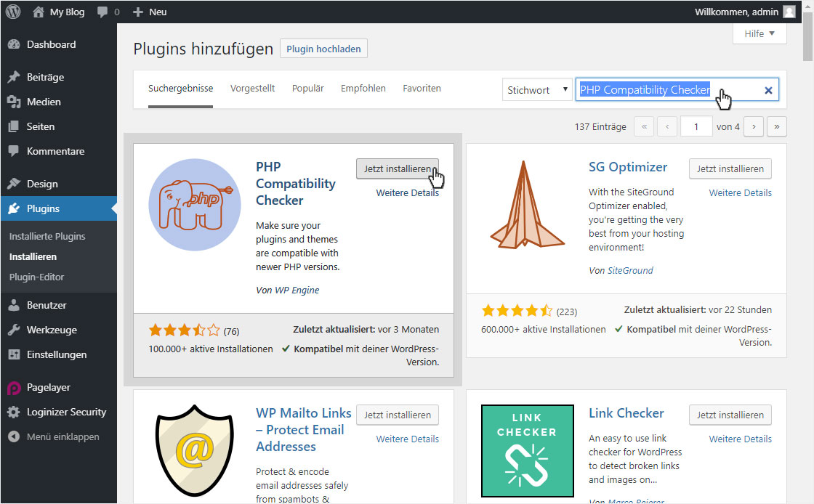Click the PHP Compatibility Checker star rating
Image resolution: width=814 pixels, height=504 pixels.
(185, 330)
